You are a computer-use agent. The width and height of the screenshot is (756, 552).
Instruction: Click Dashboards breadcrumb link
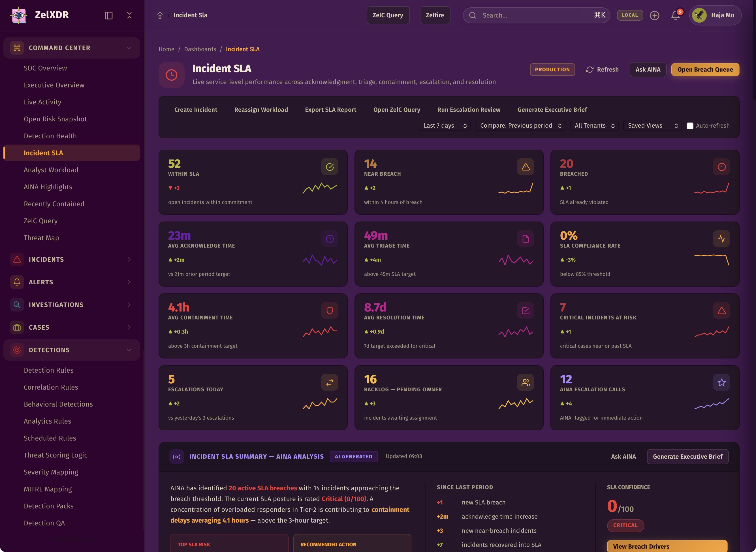[x=200, y=49]
